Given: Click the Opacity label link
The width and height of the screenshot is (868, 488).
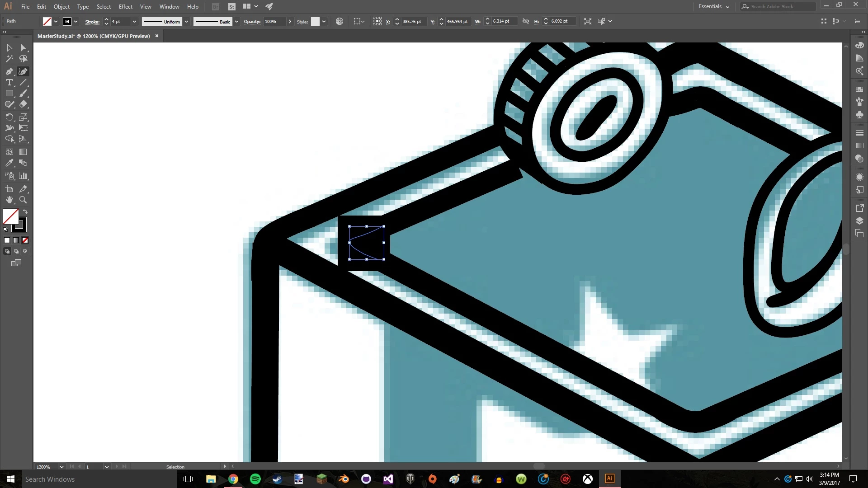Looking at the screenshot, I should coord(252,22).
